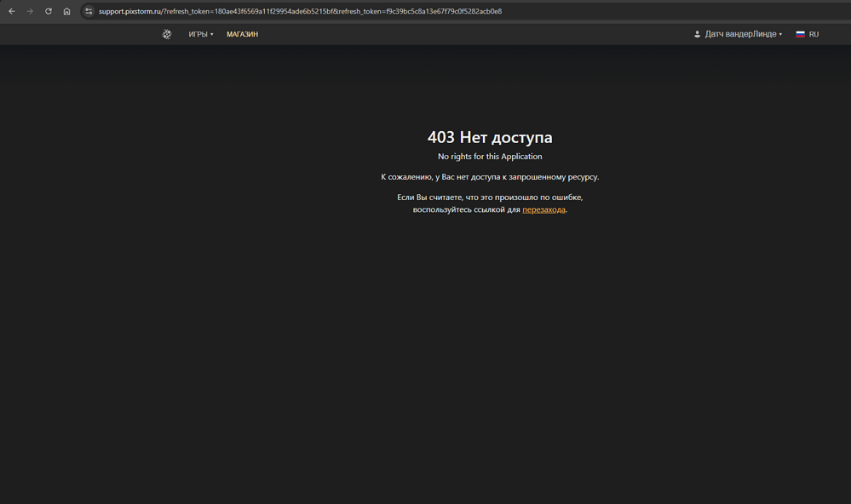The height and width of the screenshot is (504, 851).
Task: Click the Russian flag icon
Action: [800, 34]
